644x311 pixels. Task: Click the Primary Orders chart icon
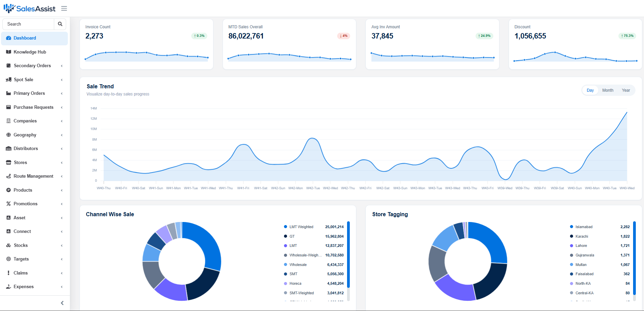point(9,93)
